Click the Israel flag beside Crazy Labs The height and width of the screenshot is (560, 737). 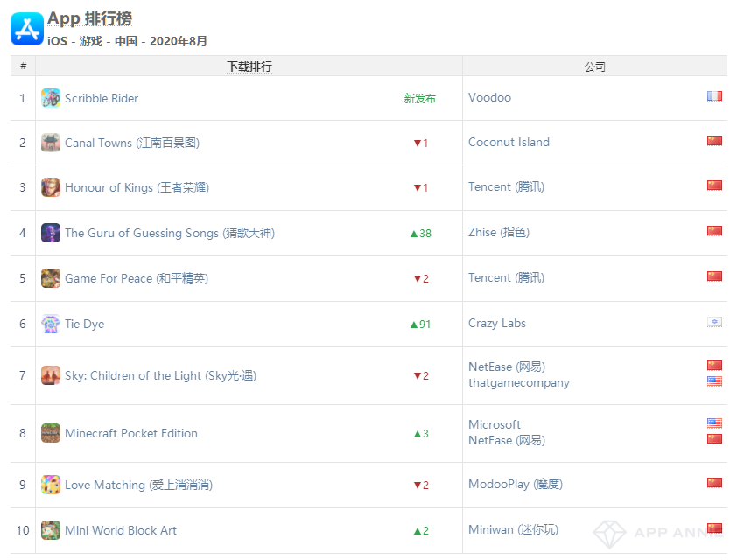[x=714, y=322]
